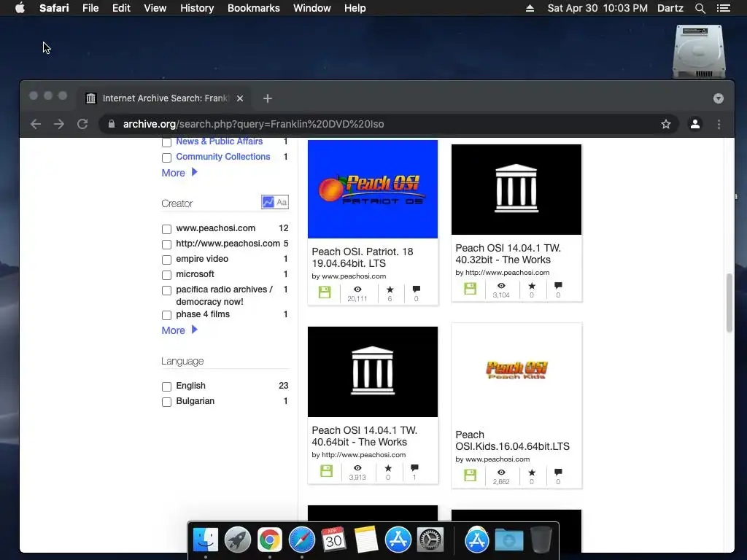
Task: Open Spotlight search in menu bar
Action: [700, 8]
